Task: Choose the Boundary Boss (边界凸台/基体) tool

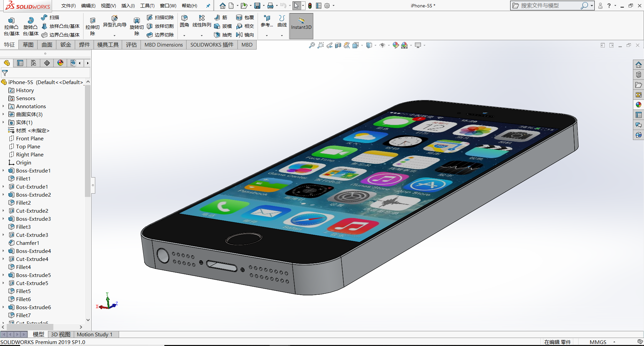Action: tap(60, 35)
